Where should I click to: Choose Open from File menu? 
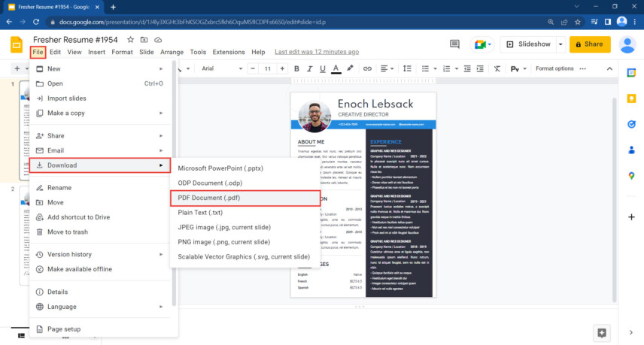[x=99, y=83]
